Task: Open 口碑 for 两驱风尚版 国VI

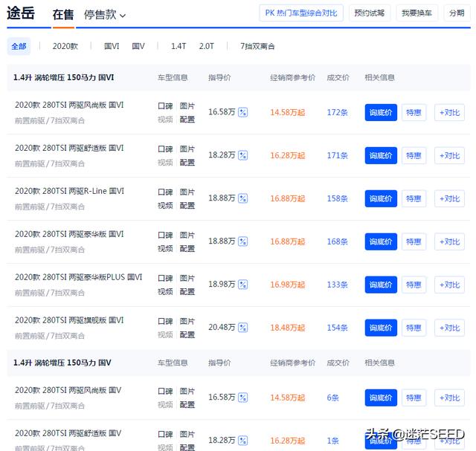Action: click(165, 106)
